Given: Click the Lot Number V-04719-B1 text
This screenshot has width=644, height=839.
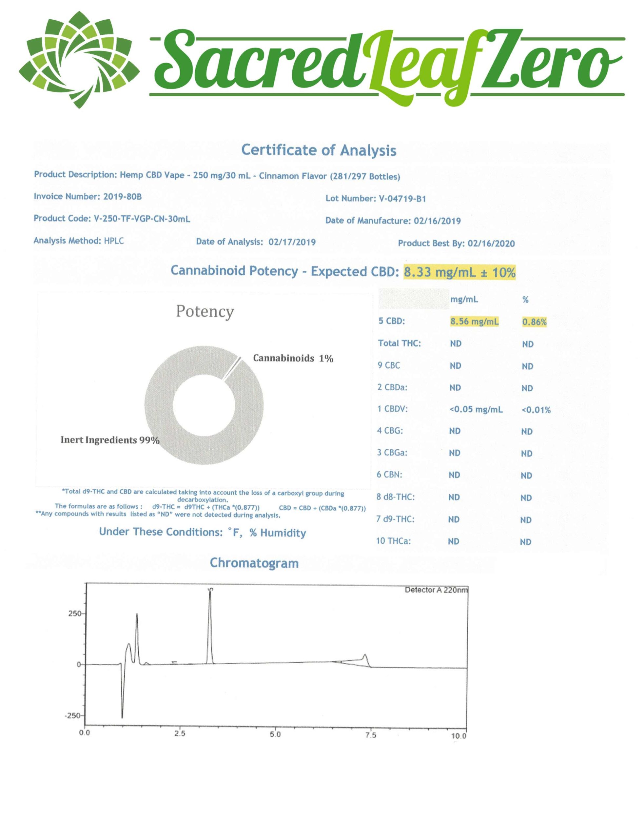Looking at the screenshot, I should [x=376, y=199].
